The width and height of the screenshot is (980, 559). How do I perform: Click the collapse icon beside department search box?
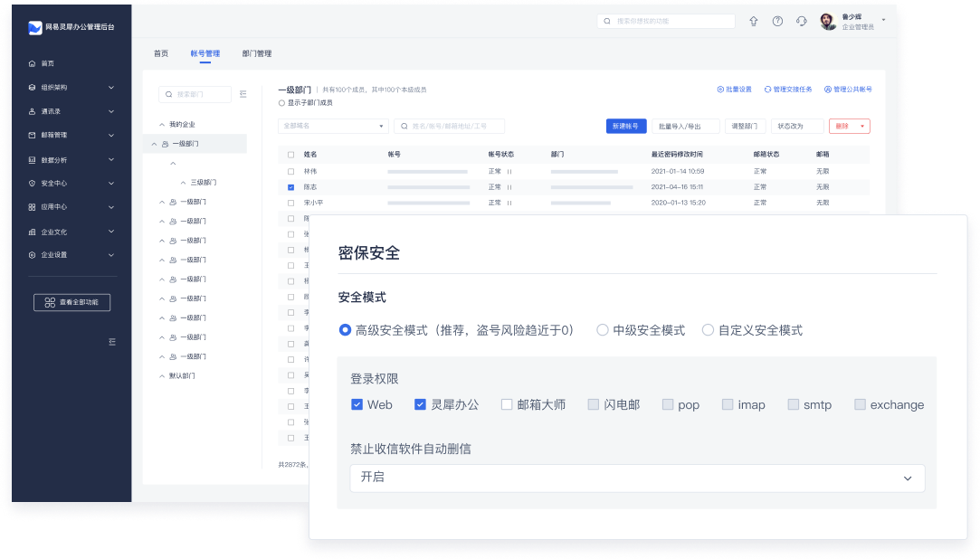243,94
